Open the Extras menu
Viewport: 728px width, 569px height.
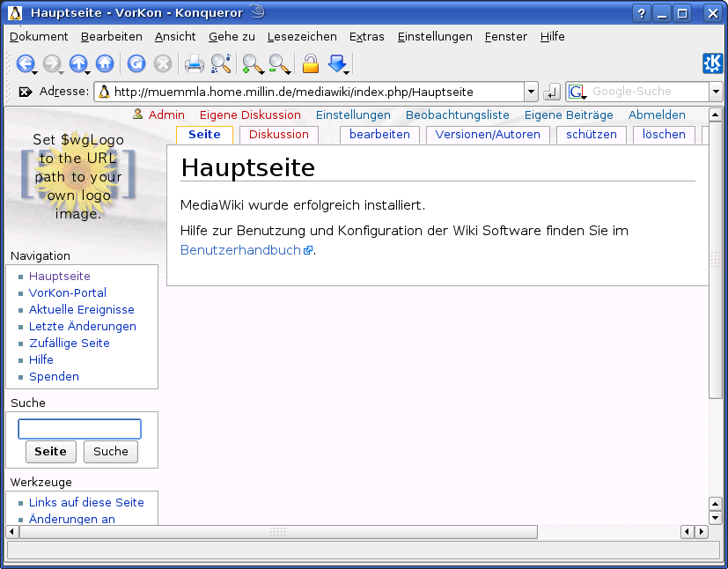tap(367, 37)
